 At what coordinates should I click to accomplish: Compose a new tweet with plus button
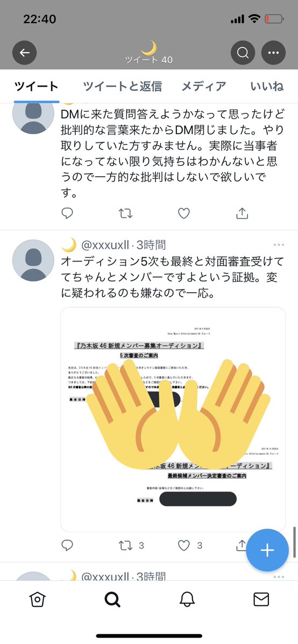(x=267, y=551)
